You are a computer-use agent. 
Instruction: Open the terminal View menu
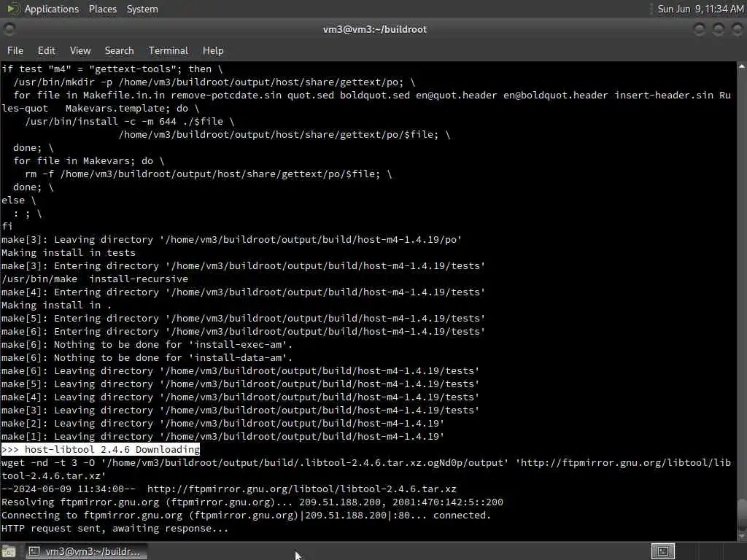coord(80,50)
